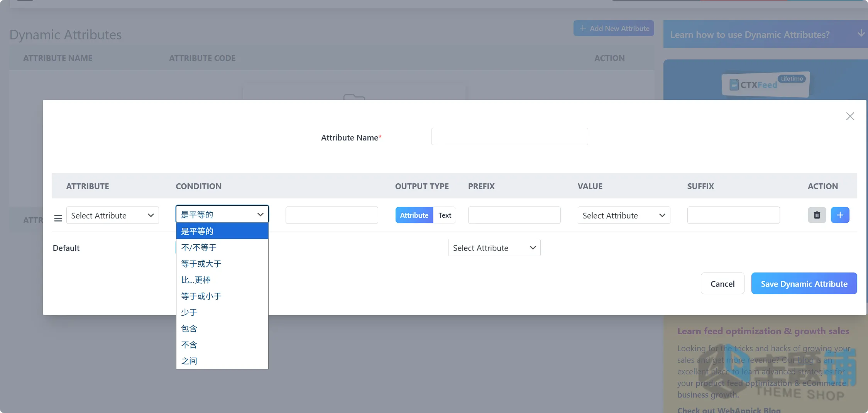Click the ATTRIBUTE NAME column header
This screenshot has height=413, width=868.
[x=58, y=58]
